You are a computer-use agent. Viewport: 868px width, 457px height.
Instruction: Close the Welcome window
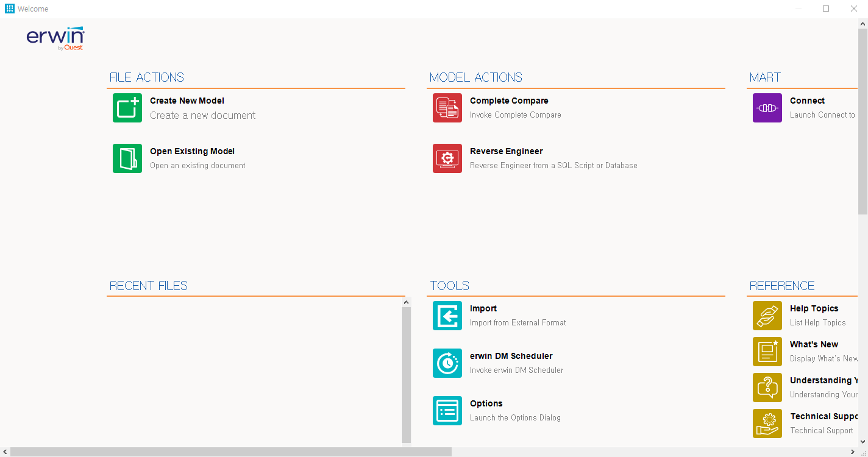click(854, 9)
